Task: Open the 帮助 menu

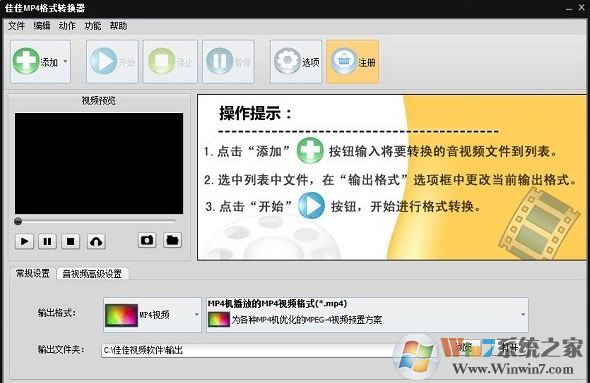Action: tap(118, 26)
